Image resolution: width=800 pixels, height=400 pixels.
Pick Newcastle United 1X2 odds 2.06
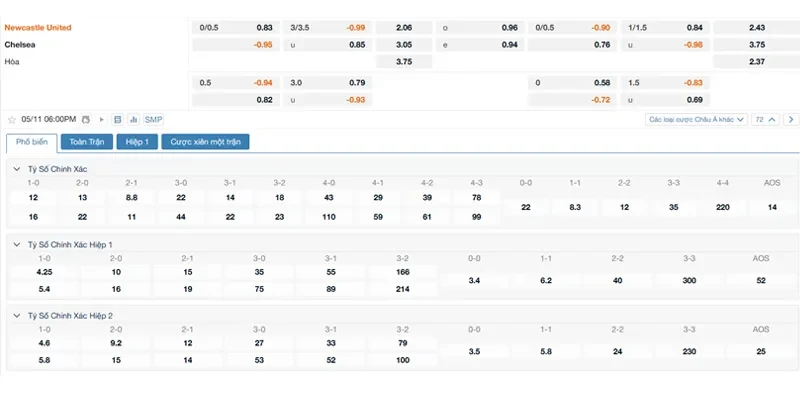point(403,27)
